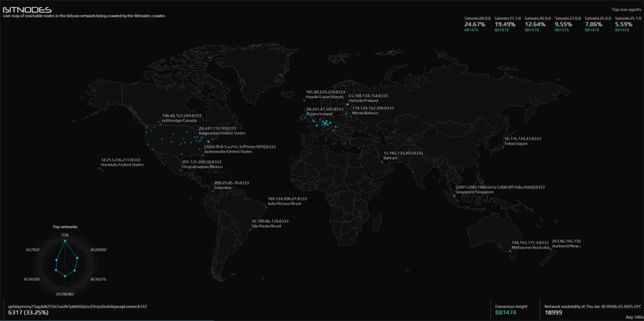Click the AS7922 network label
Viewport: 644px width, 321px height.
click(32, 249)
